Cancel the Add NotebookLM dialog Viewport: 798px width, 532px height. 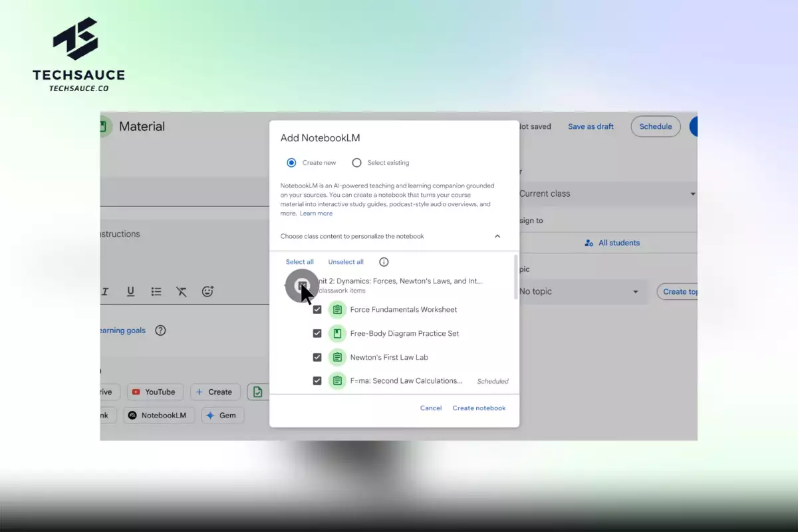(431, 408)
